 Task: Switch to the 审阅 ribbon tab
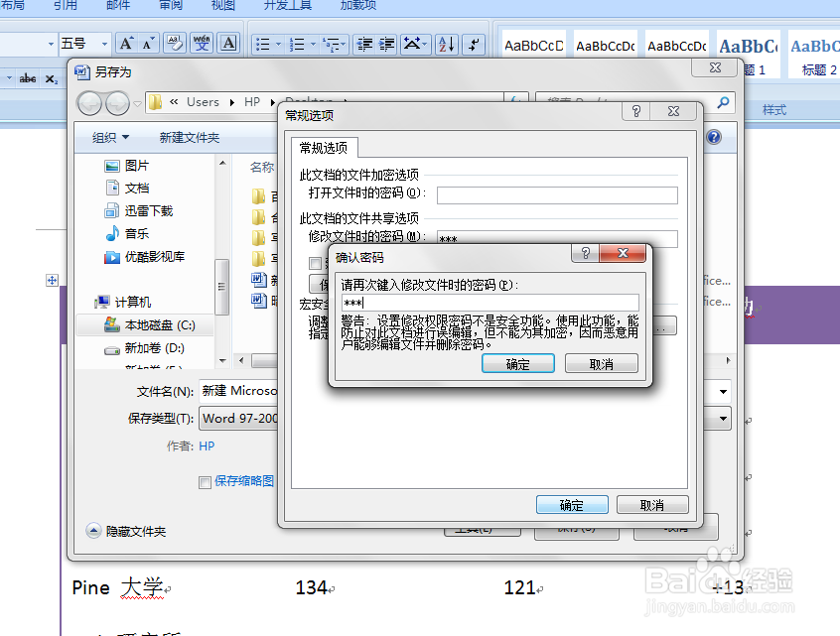[x=169, y=7]
